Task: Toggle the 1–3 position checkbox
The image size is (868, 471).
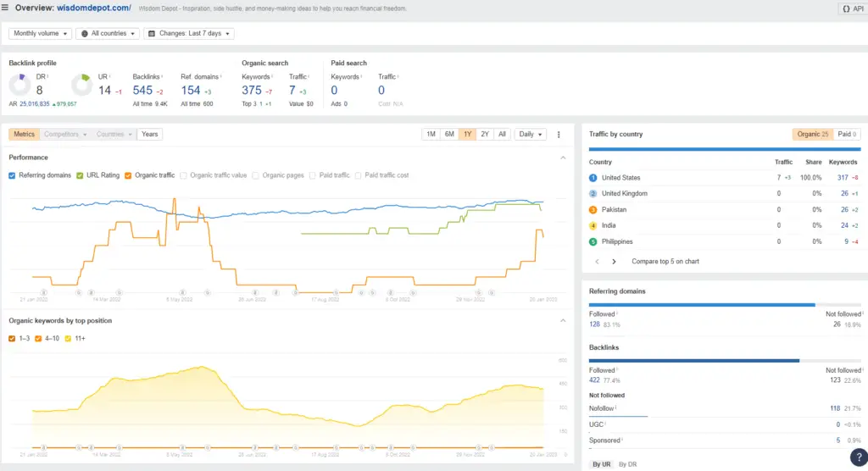Action: tap(12, 339)
